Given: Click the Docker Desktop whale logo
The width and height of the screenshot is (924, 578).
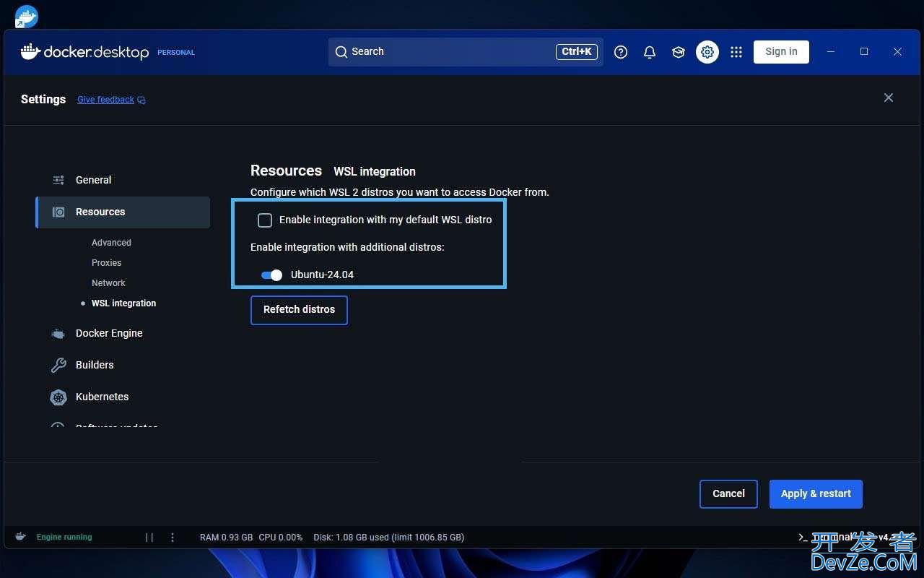Looking at the screenshot, I should [30, 52].
